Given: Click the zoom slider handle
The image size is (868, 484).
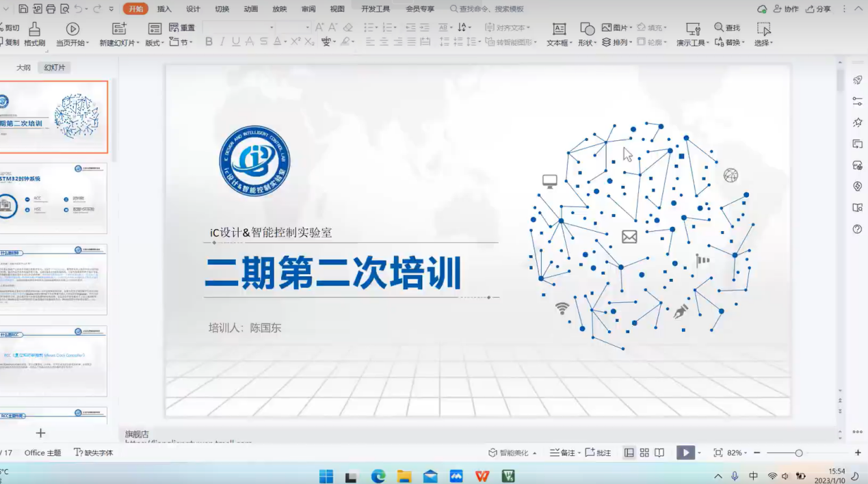Looking at the screenshot, I should (798, 453).
